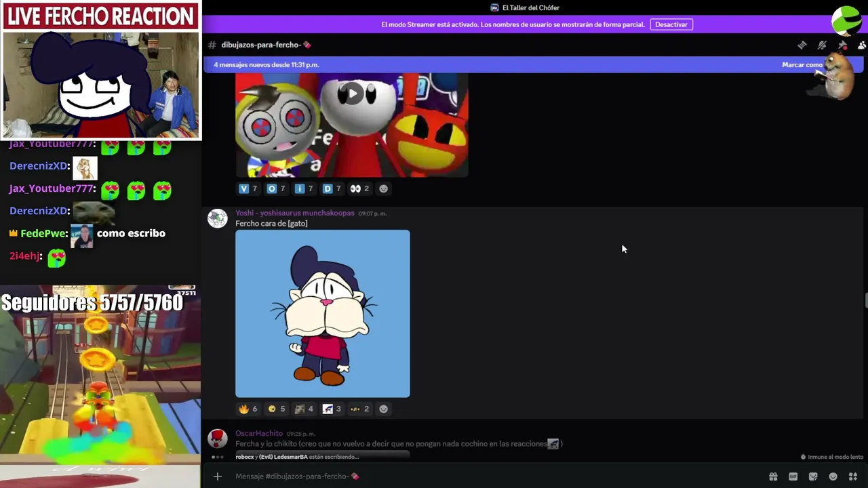Click the green profile avatar at top right

pyautogui.click(x=847, y=20)
